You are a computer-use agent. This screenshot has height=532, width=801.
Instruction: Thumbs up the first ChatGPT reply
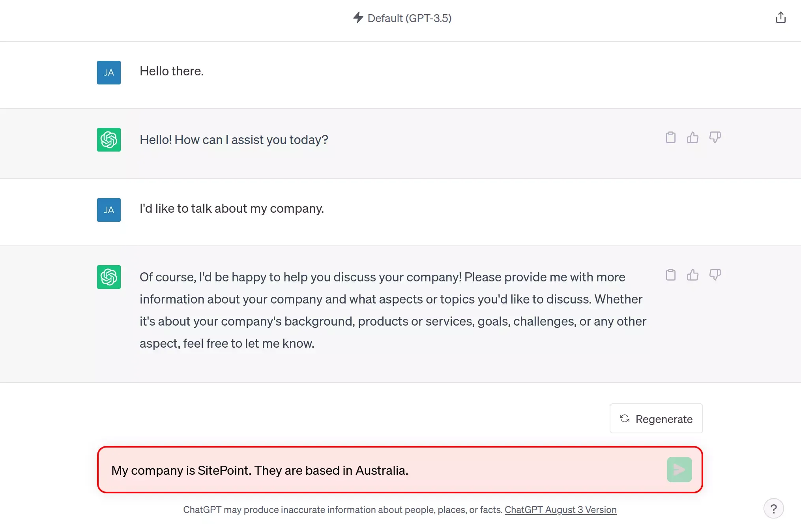(692, 137)
